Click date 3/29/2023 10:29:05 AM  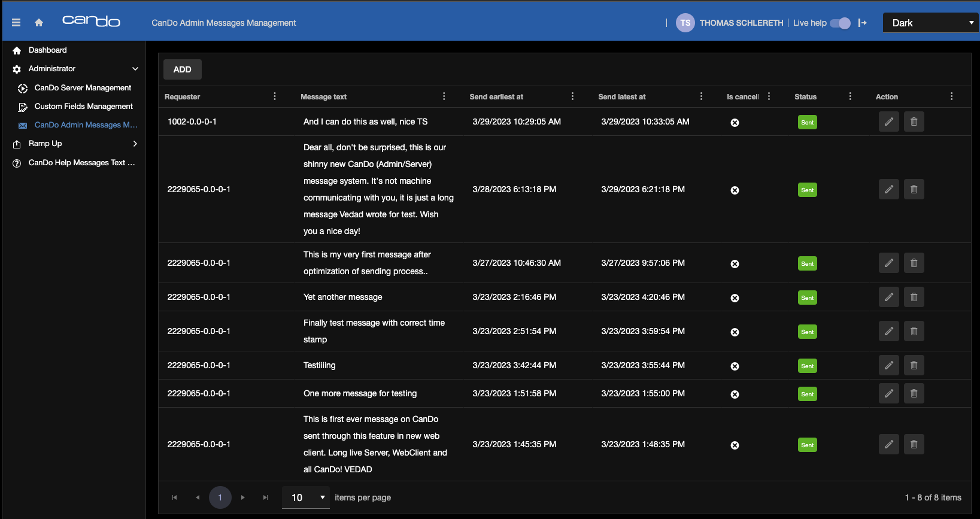coord(517,122)
